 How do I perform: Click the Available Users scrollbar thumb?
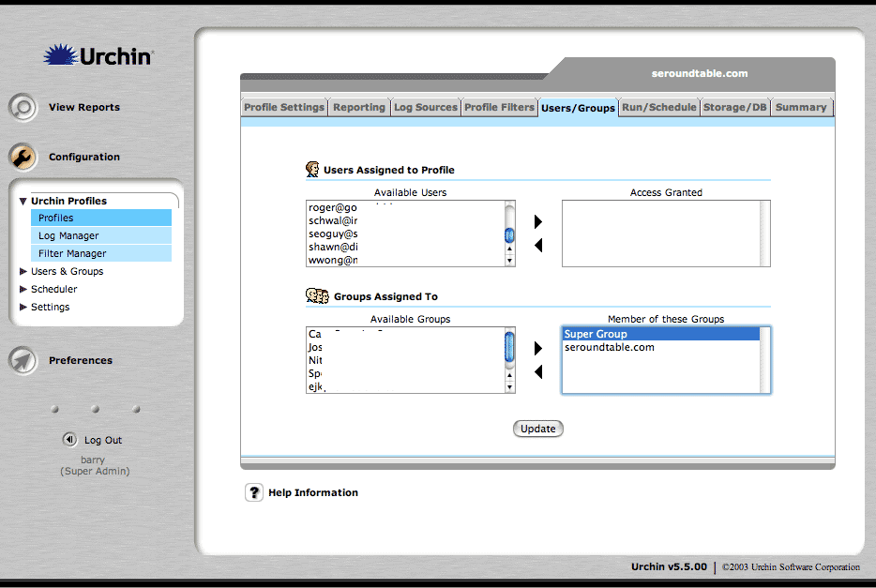(x=509, y=235)
